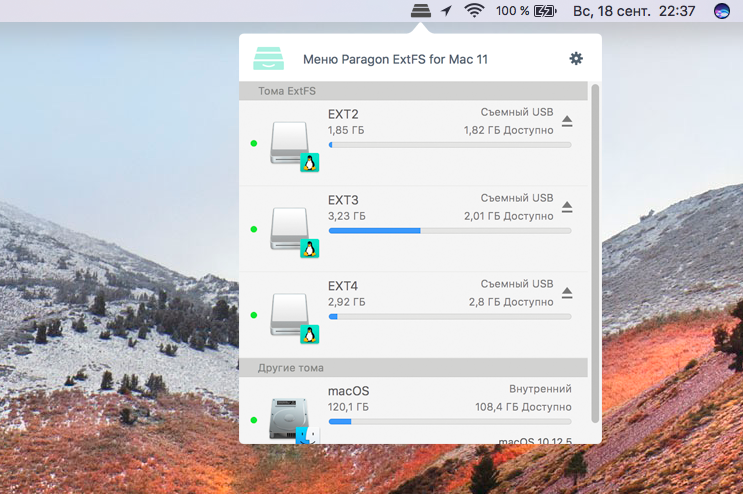Click the 100 % battery percentage
The height and width of the screenshot is (494, 743).
(512, 10)
